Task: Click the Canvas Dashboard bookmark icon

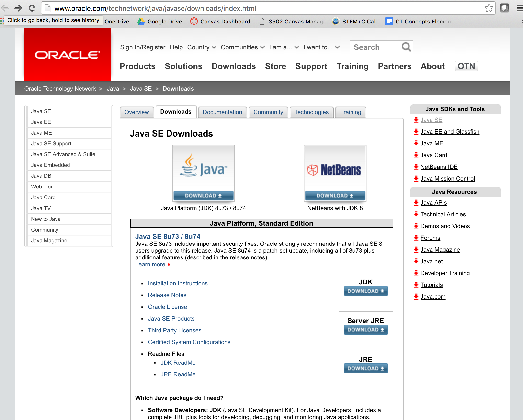Action: point(194,22)
